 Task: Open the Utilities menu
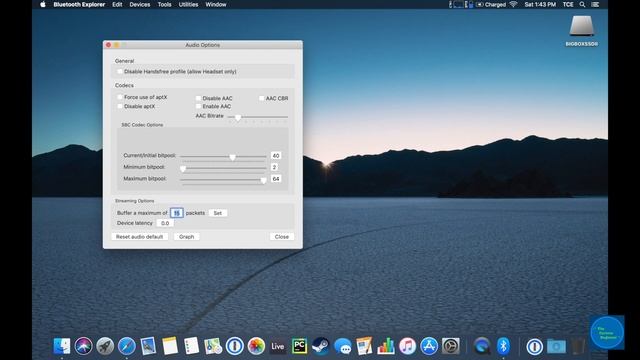pos(188,4)
